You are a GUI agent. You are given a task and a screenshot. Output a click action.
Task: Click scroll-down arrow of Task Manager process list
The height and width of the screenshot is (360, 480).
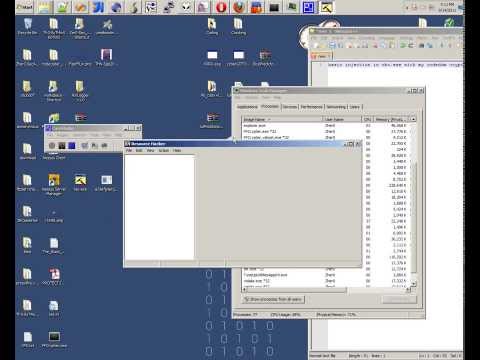coord(413,284)
